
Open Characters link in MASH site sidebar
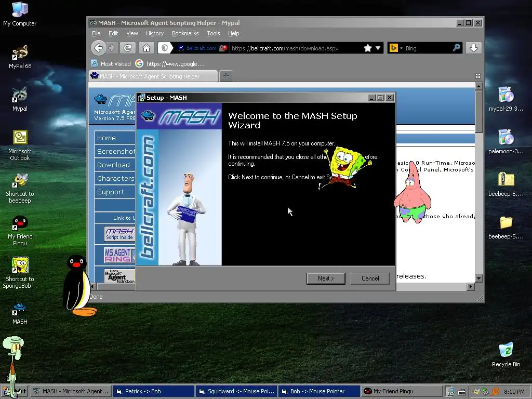click(115, 179)
